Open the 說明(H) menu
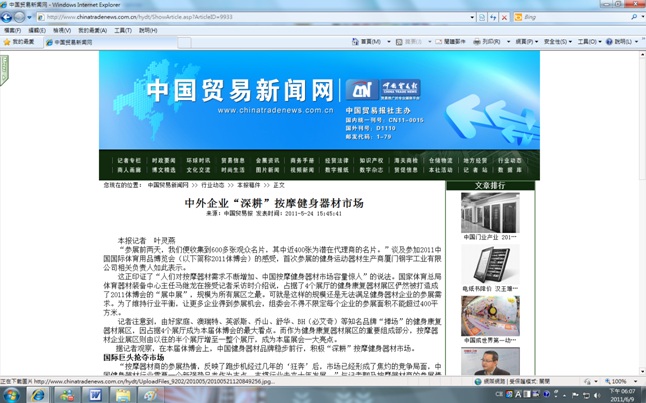 point(148,30)
